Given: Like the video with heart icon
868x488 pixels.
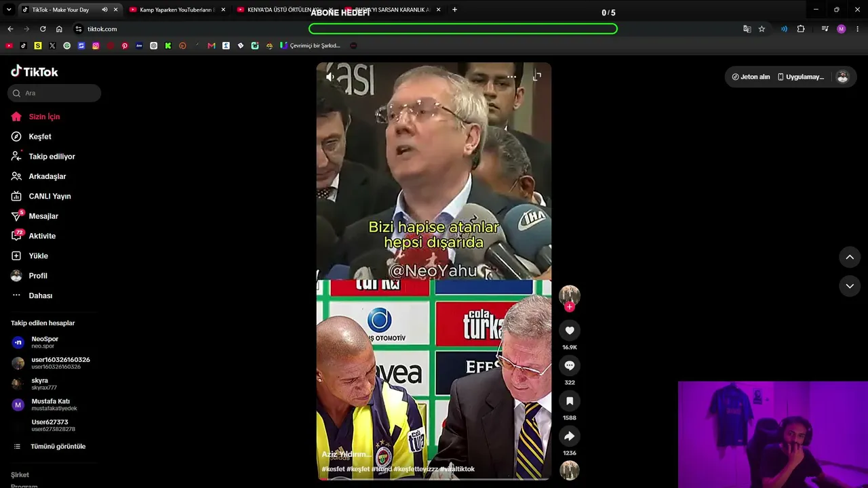Looking at the screenshot, I should coord(570,331).
